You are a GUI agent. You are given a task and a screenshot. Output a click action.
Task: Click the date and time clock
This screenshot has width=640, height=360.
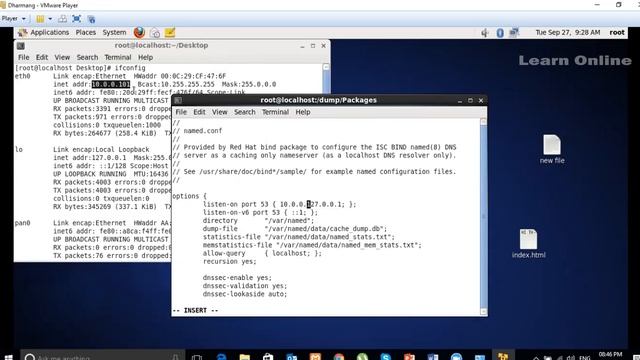(568, 32)
